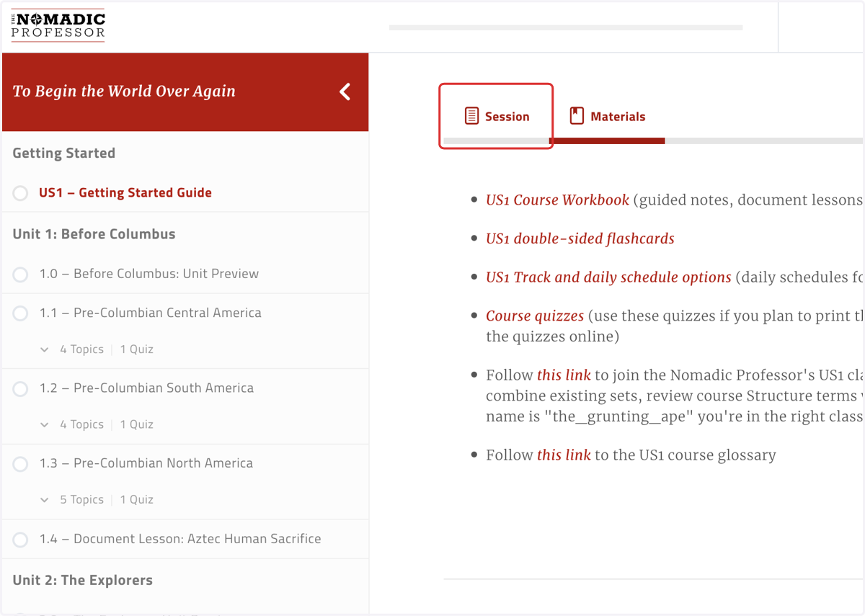Viewport: 865px width, 616px height.
Task: Select the Materials tab
Action: [x=607, y=116]
